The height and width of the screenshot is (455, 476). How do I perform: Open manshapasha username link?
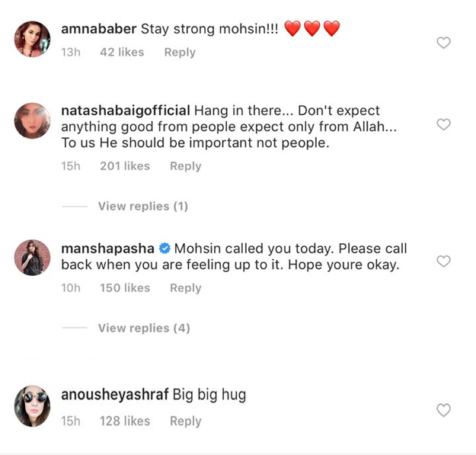coord(107,249)
